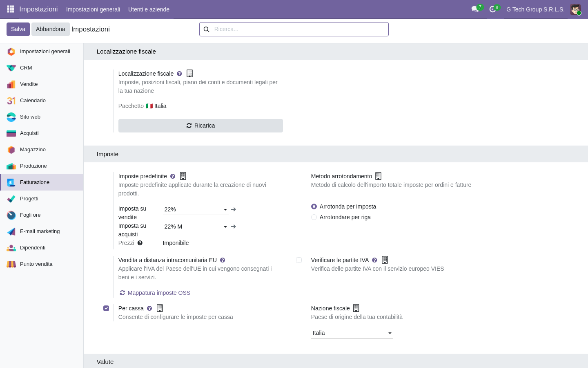Open Nazione fiscale Italia dropdown
Image resolution: width=588 pixels, height=368 pixels.
pos(352,333)
